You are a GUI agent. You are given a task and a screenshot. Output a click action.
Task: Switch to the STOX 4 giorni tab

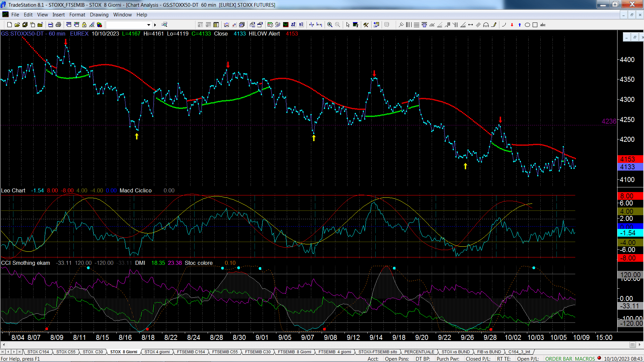tap(157, 352)
